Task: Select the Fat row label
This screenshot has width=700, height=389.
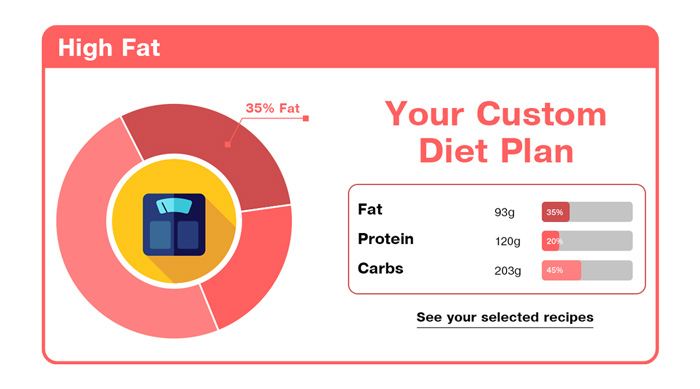Action: pyautogui.click(x=370, y=209)
